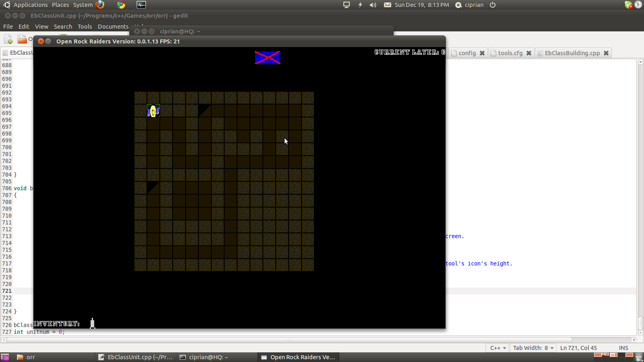Click the CURRENT LAYER: 0 label
The image size is (644, 362).
point(410,52)
